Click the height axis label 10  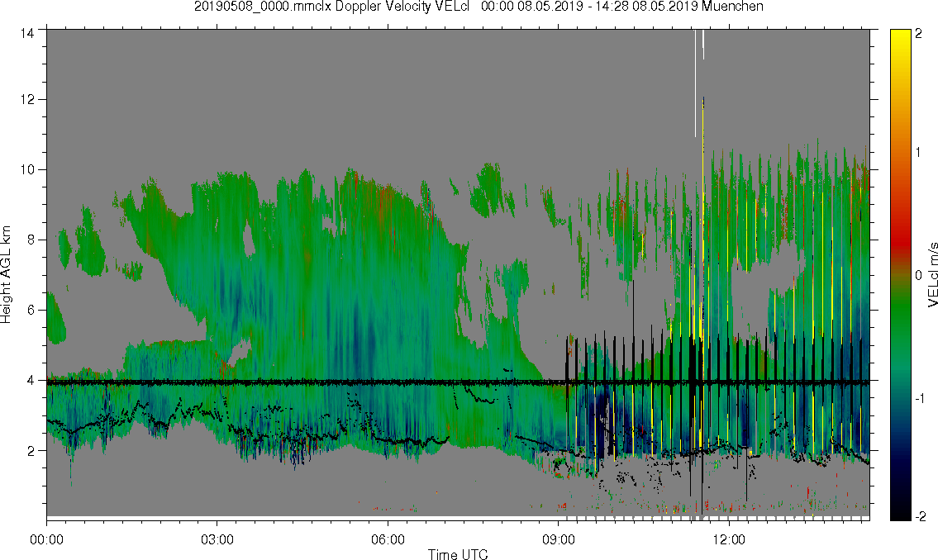pos(26,169)
